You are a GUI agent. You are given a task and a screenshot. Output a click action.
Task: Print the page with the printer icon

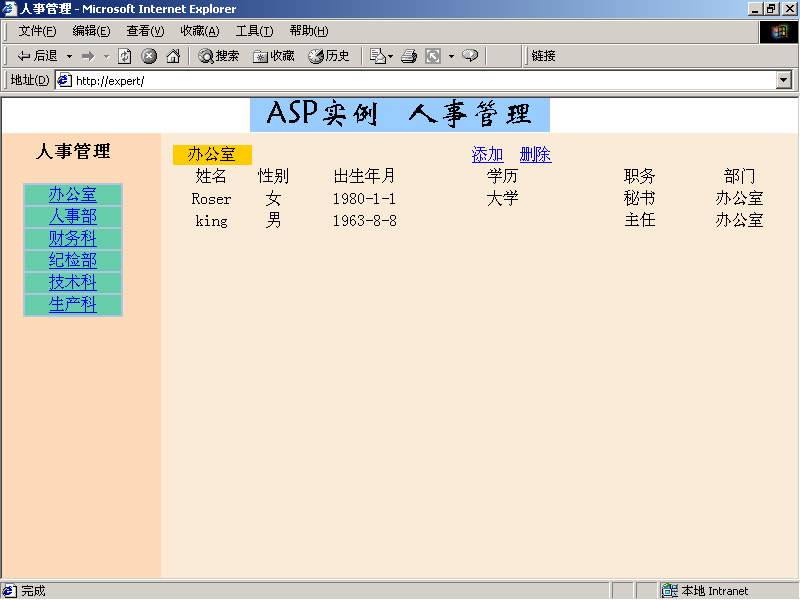point(409,56)
